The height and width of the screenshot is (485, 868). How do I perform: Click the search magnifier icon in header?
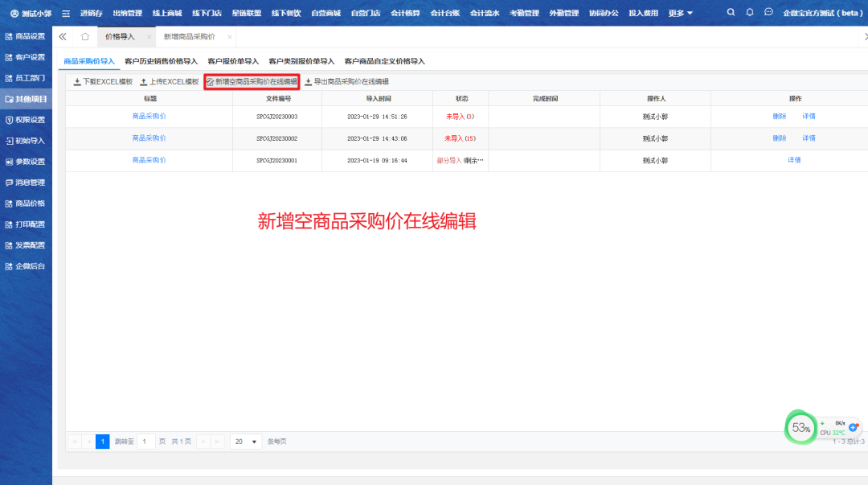(730, 13)
